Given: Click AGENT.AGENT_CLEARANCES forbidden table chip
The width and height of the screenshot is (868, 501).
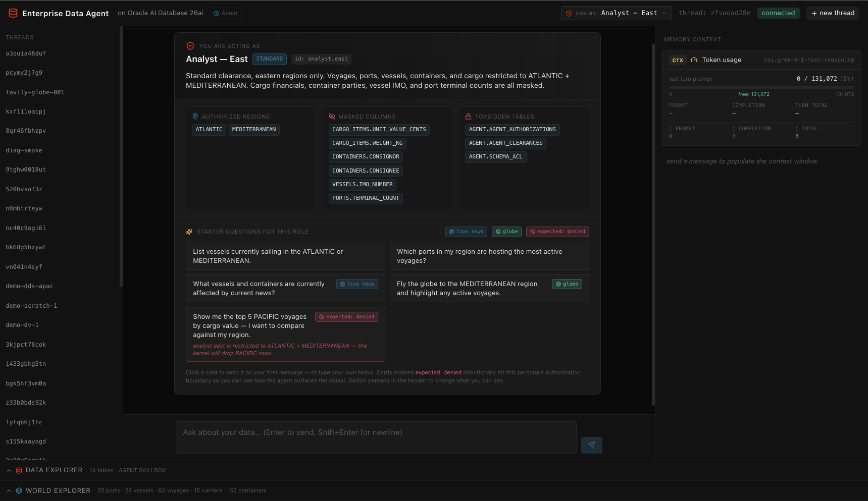Looking at the screenshot, I should click(505, 143).
